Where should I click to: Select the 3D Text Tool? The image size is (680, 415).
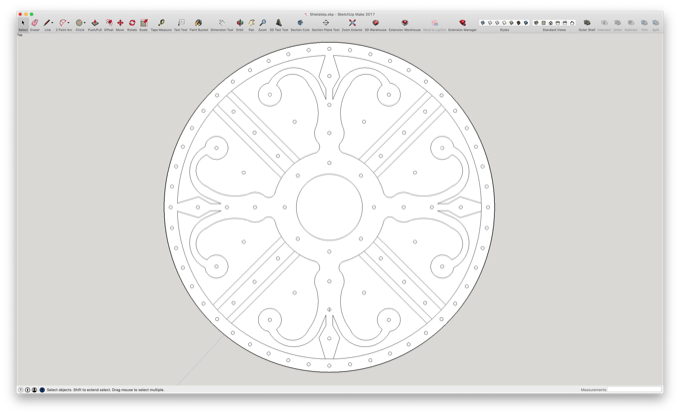click(x=279, y=23)
